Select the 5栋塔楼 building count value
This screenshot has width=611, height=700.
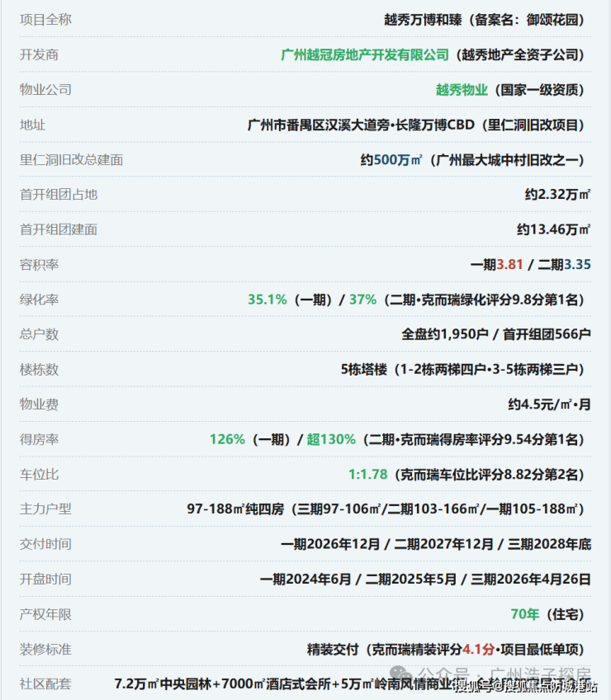(x=364, y=370)
